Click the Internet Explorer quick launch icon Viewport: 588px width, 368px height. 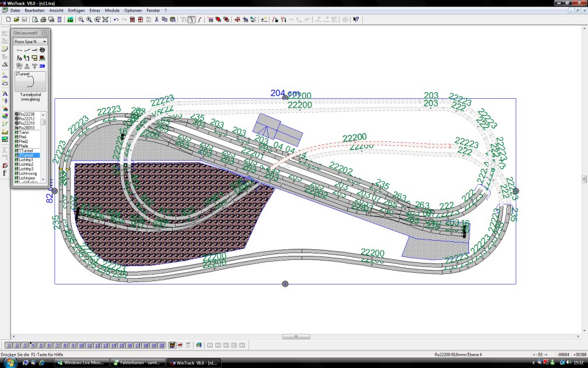coord(41,363)
